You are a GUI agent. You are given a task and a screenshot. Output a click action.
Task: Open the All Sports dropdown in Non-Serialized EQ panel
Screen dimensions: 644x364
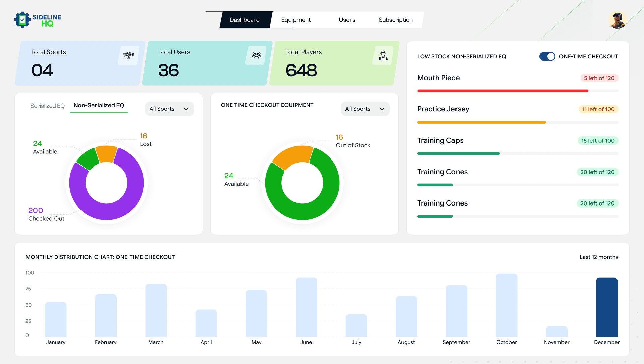point(169,108)
